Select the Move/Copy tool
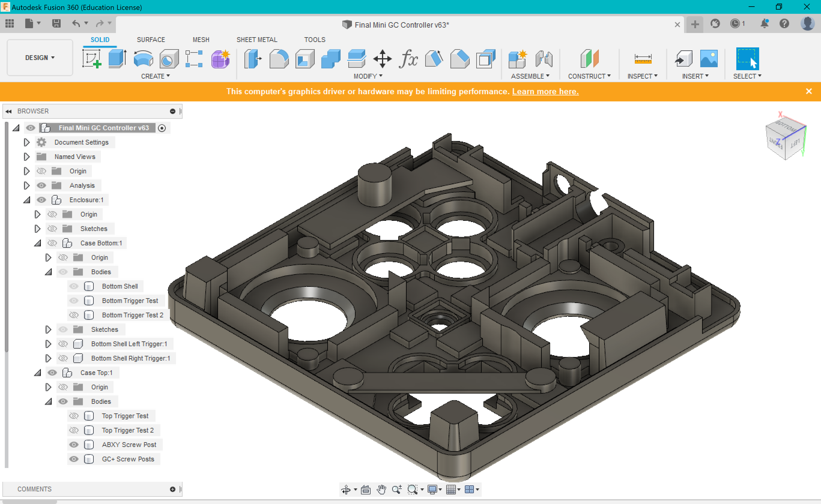This screenshot has width=821, height=504. [382, 59]
